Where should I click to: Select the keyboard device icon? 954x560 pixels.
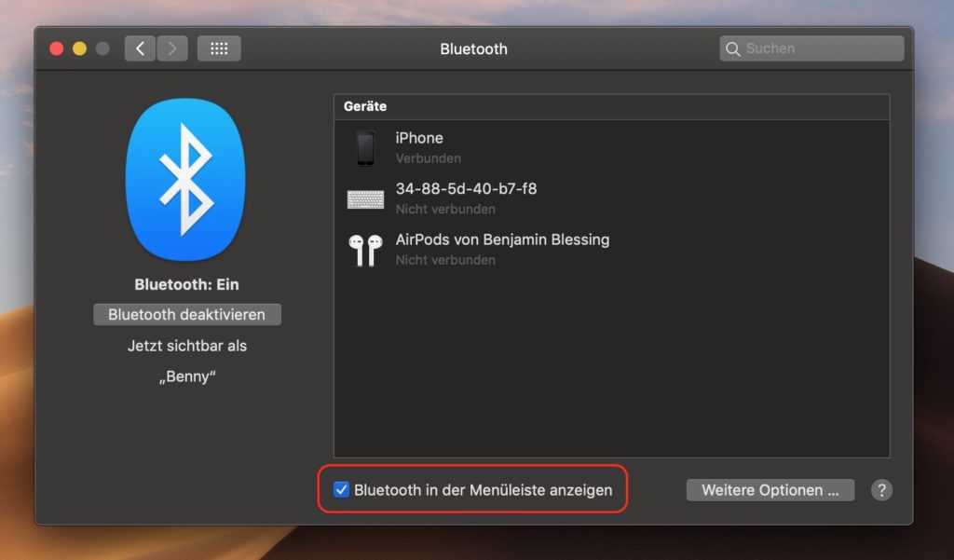pos(365,199)
